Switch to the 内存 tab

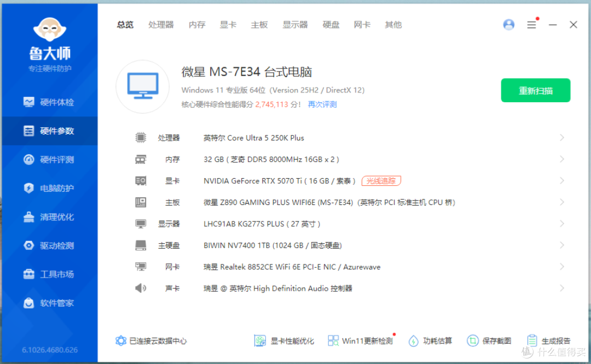(x=197, y=25)
